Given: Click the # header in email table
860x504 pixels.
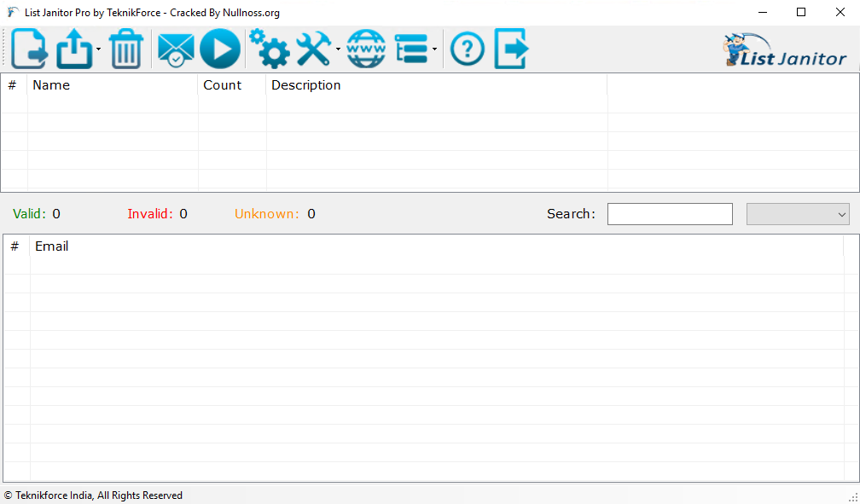Looking at the screenshot, I should pos(15,246).
